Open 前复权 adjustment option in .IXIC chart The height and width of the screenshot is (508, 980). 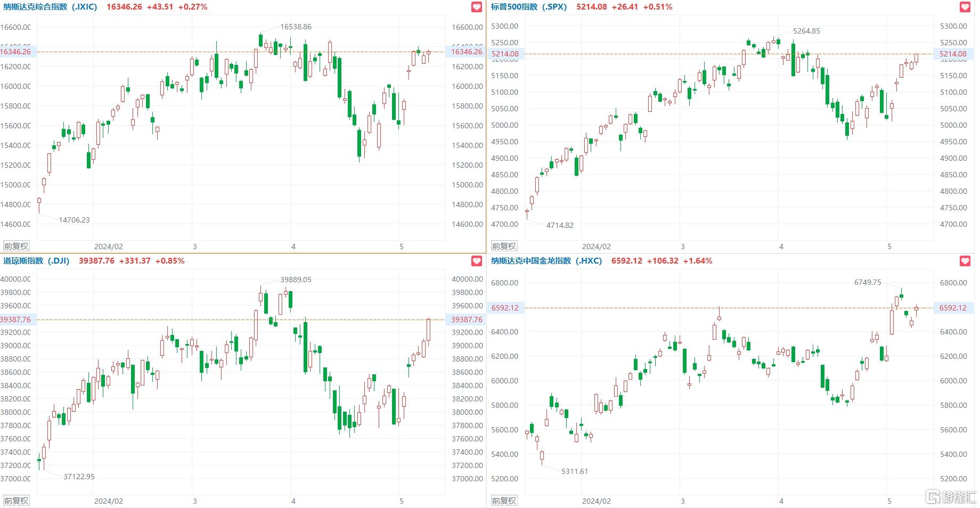coord(17,246)
